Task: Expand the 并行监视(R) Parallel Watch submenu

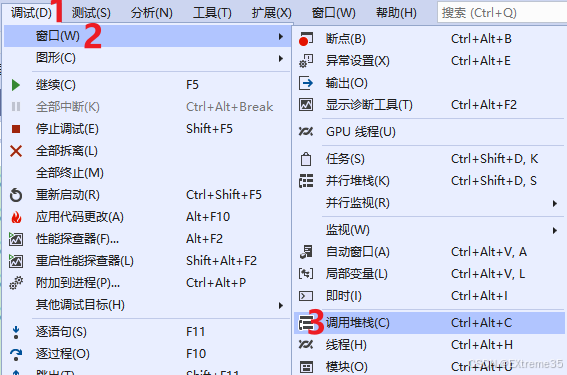Action: click(x=555, y=204)
